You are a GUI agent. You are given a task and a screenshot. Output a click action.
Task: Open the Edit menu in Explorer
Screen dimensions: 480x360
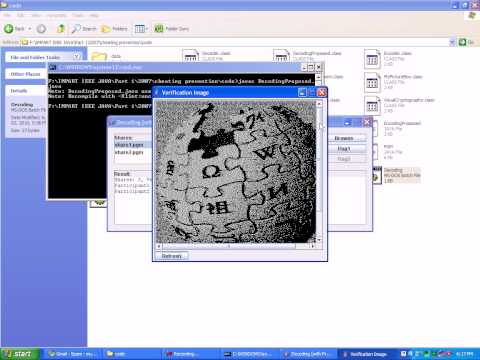pyautogui.click(x=20, y=15)
